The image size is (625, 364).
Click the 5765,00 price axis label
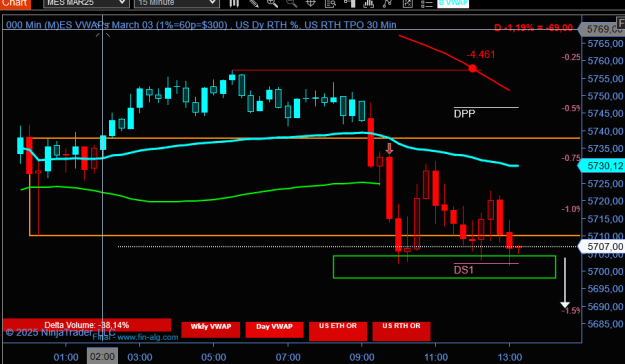(605, 43)
